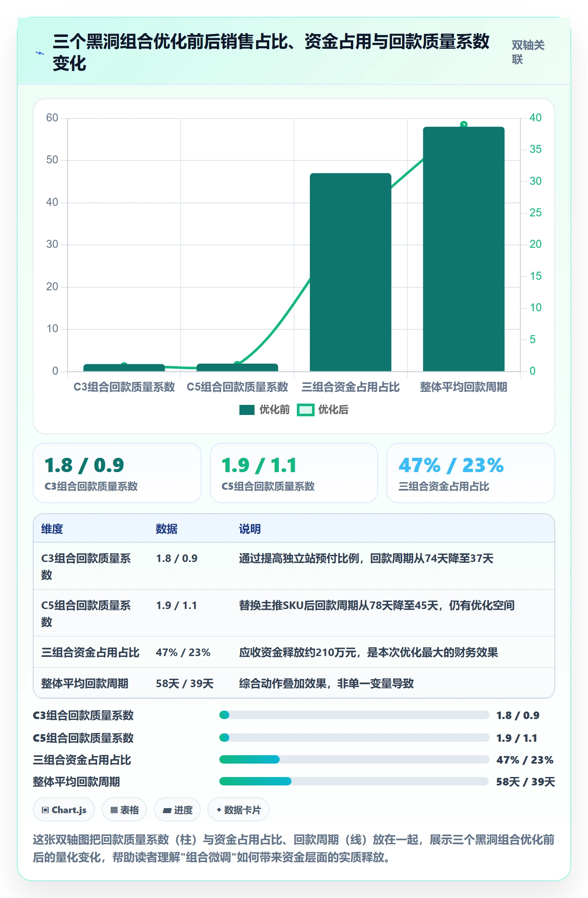588x898 pixels.
Task: Click the 整体平均回款周期 progress bar
Action: coord(354,781)
